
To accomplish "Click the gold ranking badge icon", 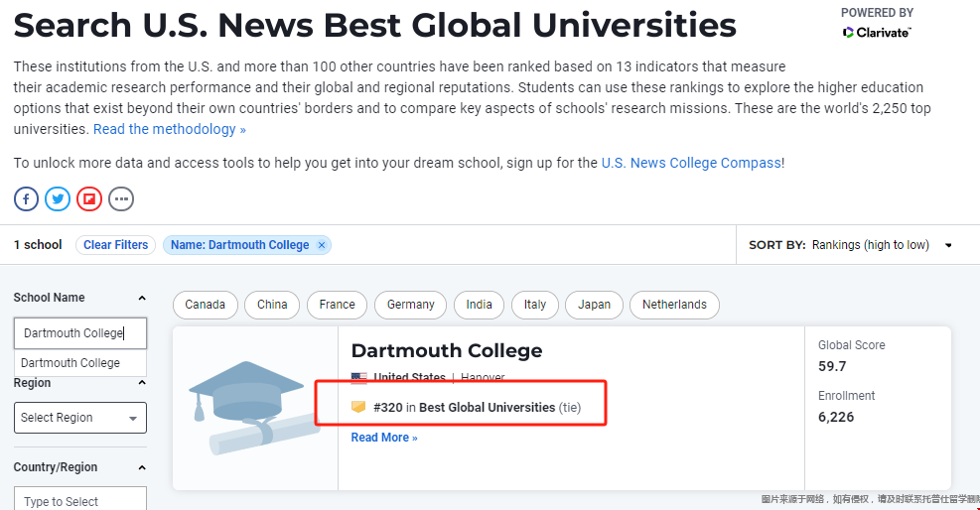I will 359,407.
